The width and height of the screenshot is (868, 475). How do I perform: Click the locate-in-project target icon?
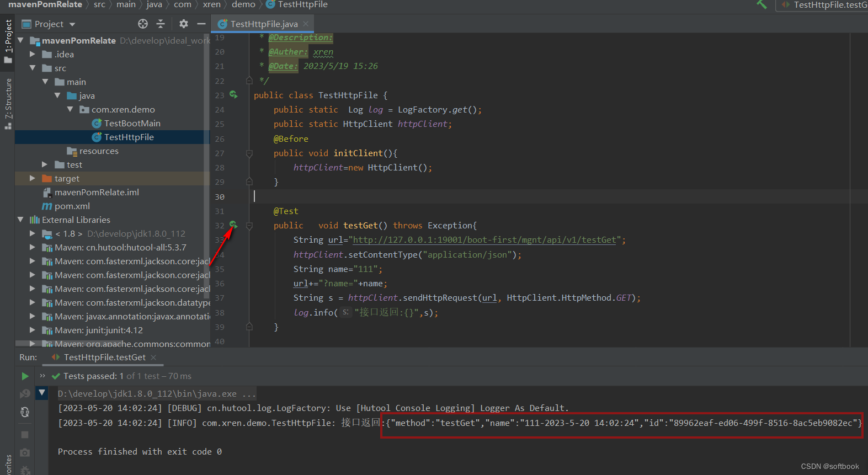click(143, 24)
